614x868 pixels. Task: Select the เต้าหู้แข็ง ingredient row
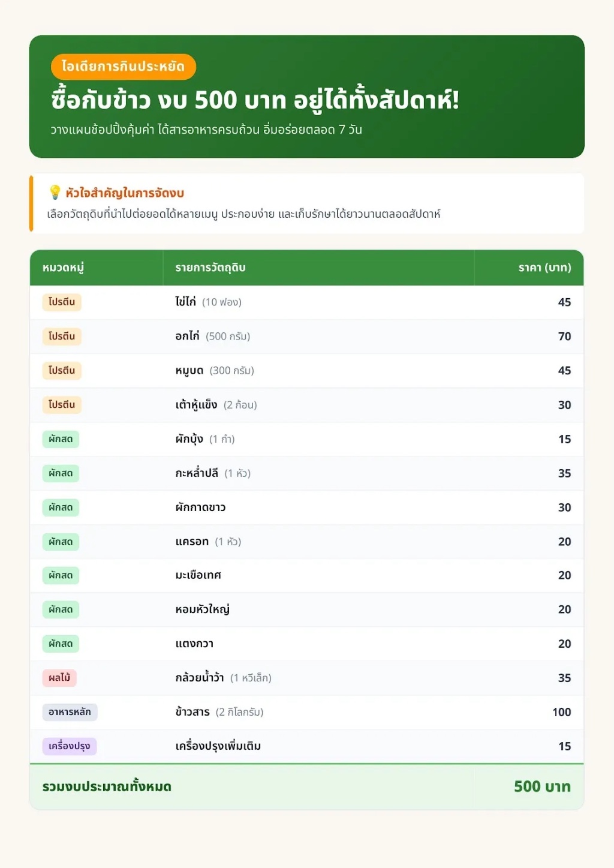(306, 405)
